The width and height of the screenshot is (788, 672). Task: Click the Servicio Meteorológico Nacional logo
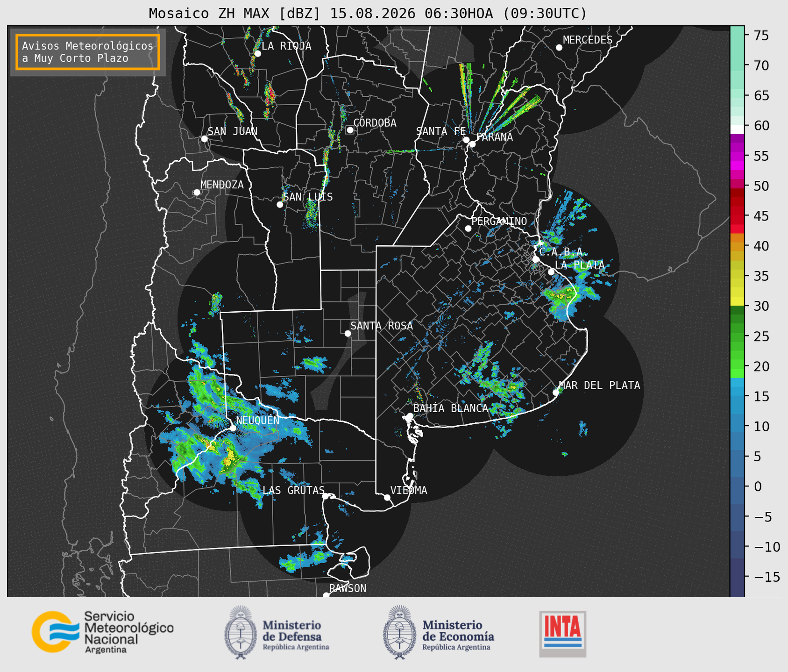click(102, 632)
